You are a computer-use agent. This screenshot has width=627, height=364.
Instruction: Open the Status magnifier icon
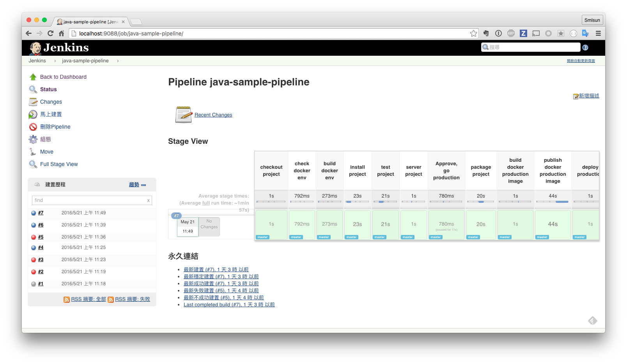click(33, 90)
